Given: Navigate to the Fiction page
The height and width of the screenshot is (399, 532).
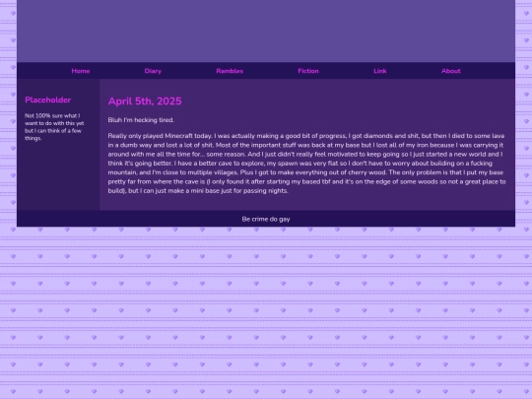Looking at the screenshot, I should pyautogui.click(x=308, y=71).
